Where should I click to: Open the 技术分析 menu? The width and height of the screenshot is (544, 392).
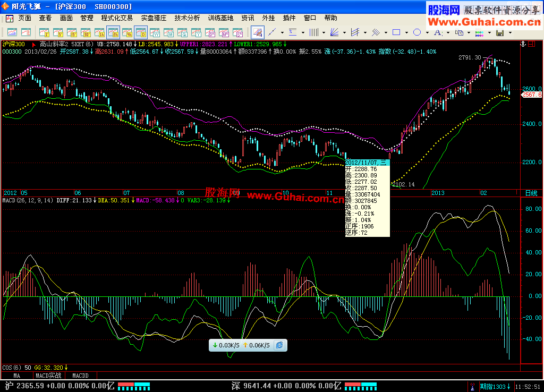[187, 18]
